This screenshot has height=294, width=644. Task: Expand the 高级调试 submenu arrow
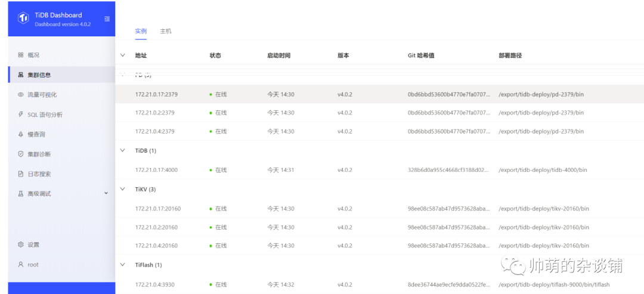point(106,193)
